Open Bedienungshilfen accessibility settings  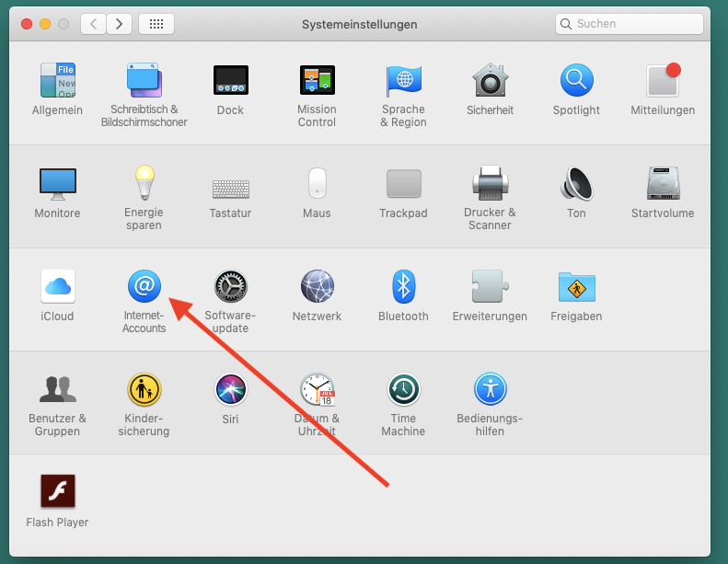click(490, 390)
